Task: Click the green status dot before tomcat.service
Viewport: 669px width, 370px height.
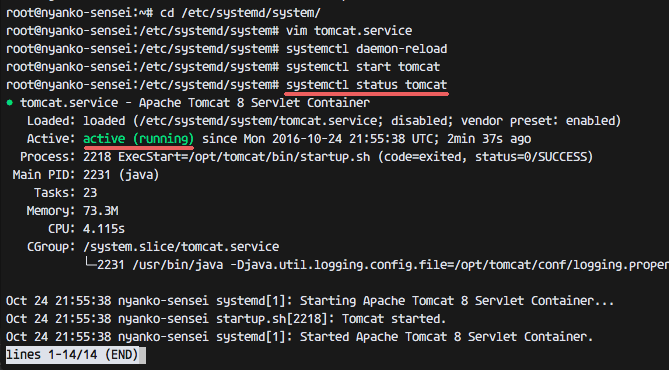Action: pos(9,103)
